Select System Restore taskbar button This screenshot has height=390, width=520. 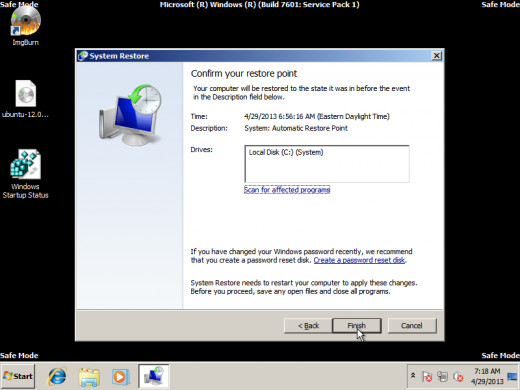[154, 376]
